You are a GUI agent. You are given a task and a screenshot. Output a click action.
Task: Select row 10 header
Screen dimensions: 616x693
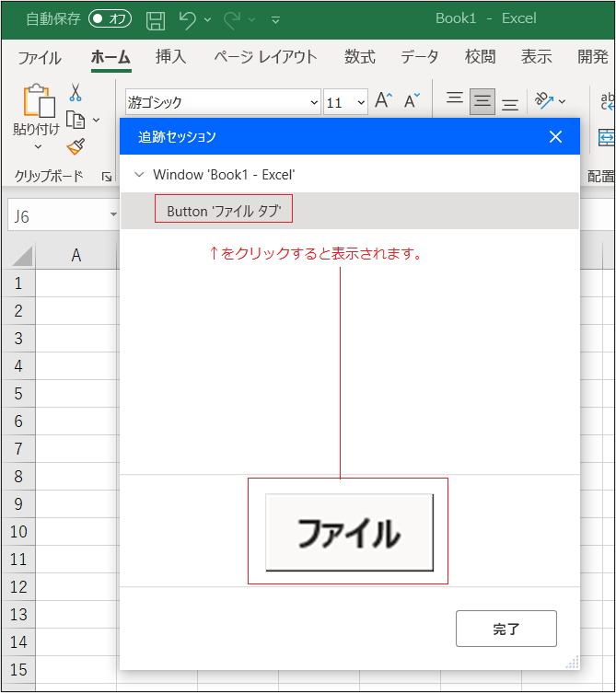click(18, 531)
